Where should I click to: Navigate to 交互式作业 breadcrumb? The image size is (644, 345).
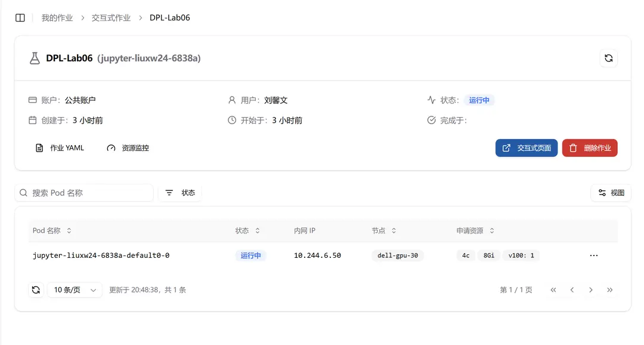111,18
